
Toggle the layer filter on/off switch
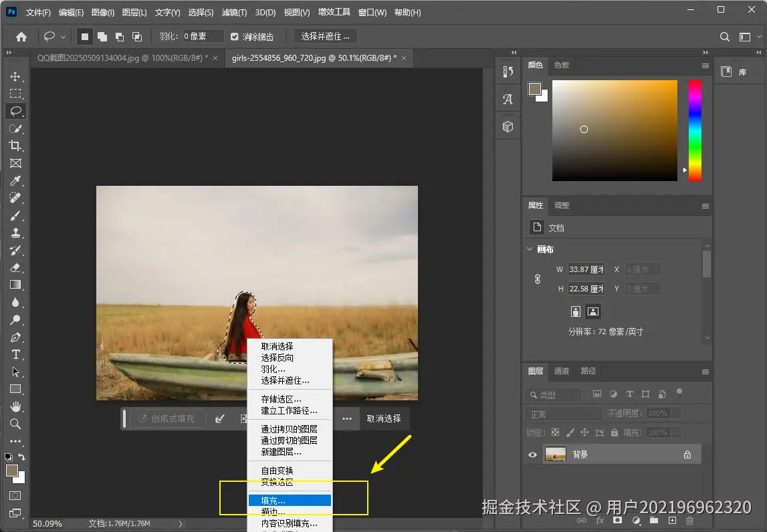point(679,392)
